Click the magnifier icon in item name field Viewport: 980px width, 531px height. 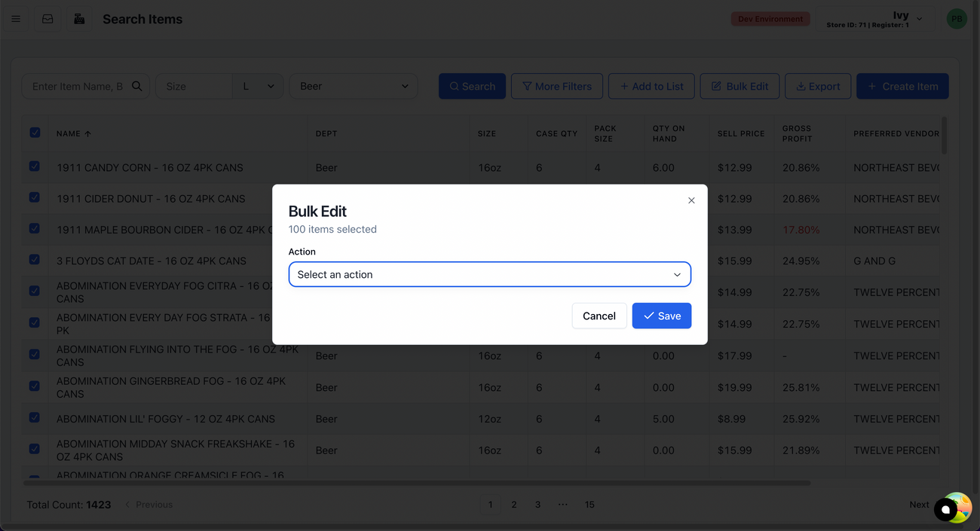[137, 86]
